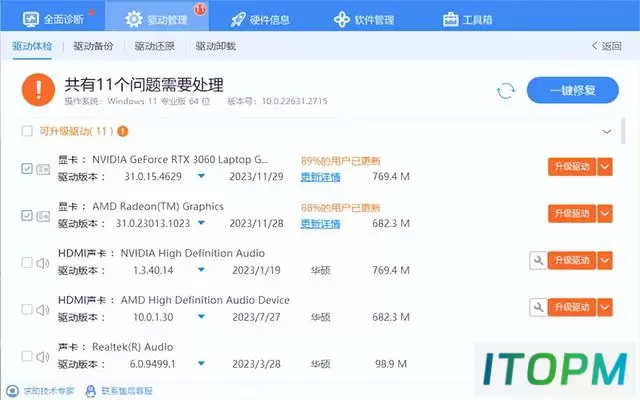Switch to 驱动体检 sub-tab
The width and height of the screenshot is (640, 400).
32,46
